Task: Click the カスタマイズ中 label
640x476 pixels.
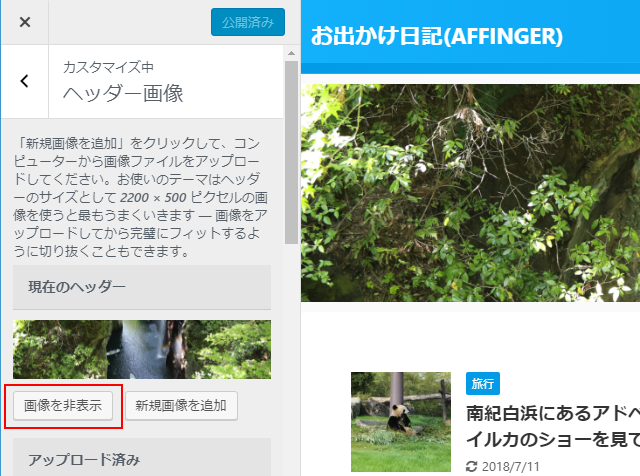Action: coord(108,67)
